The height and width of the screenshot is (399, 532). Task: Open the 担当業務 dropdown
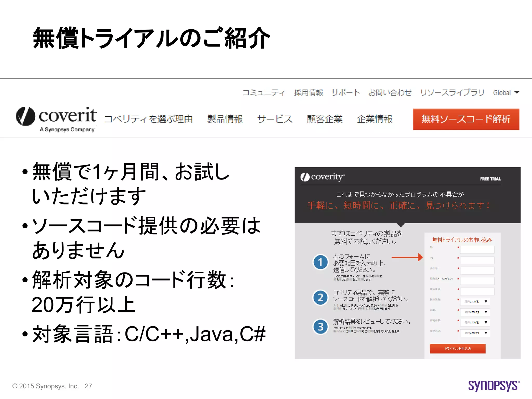[475, 302]
